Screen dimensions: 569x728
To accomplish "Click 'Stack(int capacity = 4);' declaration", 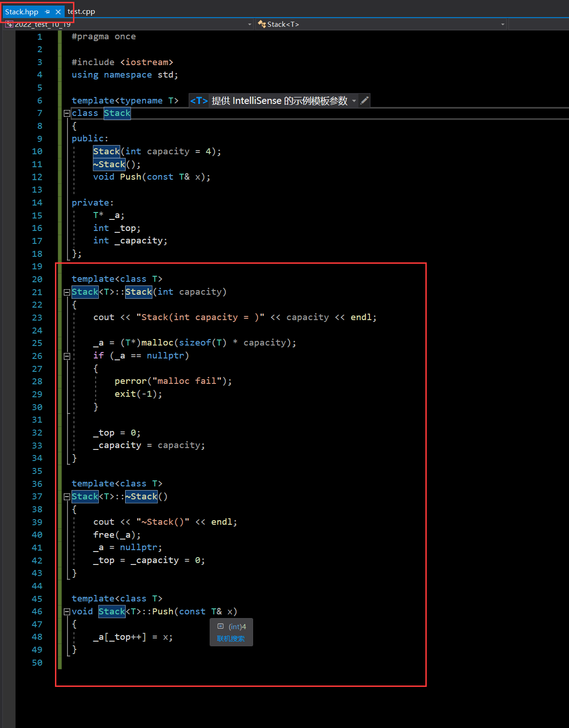I will [x=157, y=152].
